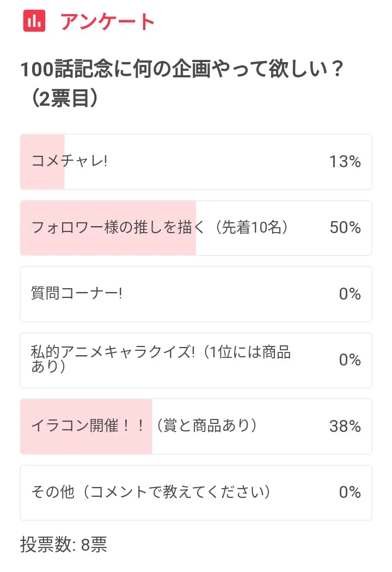Image resolution: width=392 pixels, height=572 pixels.
Task: Click the 0% beside 私的アニメキャラクイズ
Action: click(x=350, y=360)
